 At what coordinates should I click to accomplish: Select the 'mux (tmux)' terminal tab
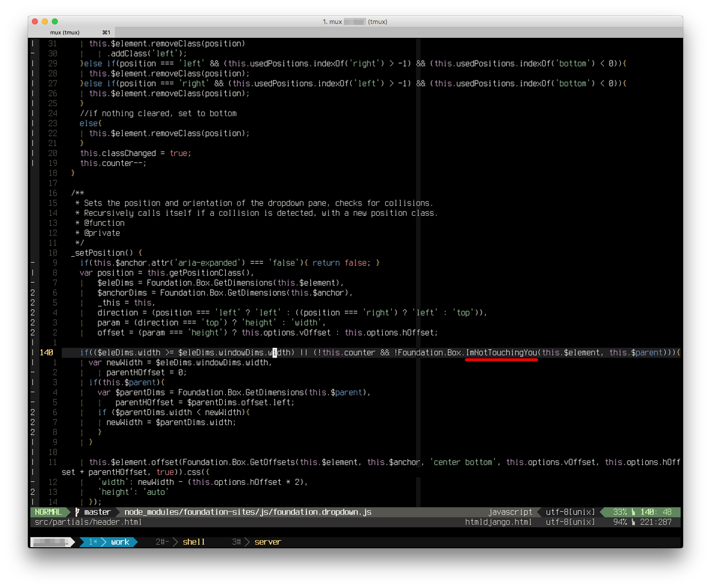(x=65, y=32)
